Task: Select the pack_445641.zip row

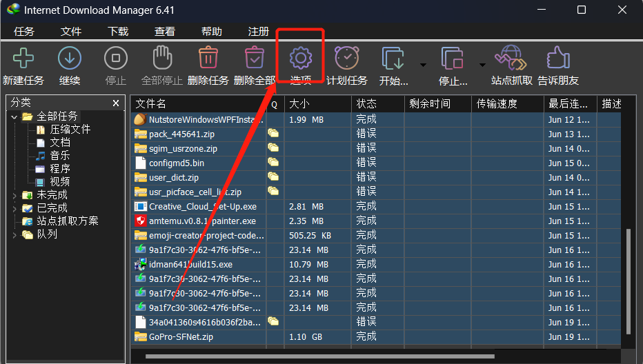Action: tap(375, 134)
